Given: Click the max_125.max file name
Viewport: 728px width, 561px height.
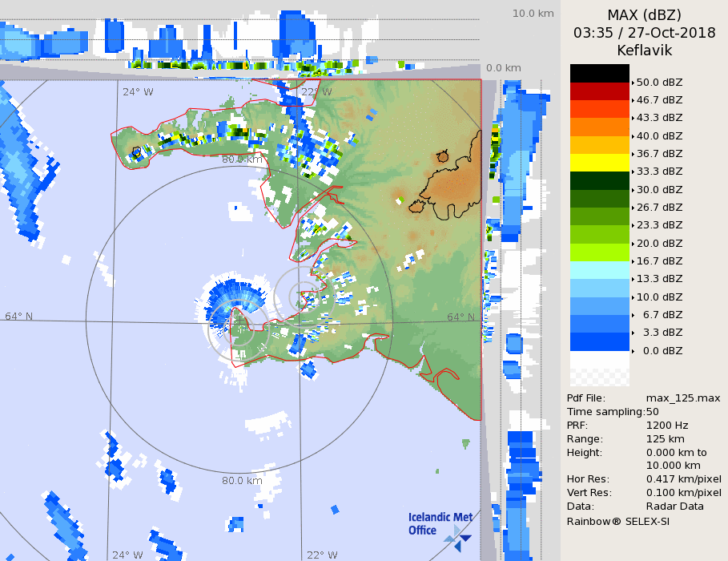Looking at the screenshot, I should (x=683, y=398).
